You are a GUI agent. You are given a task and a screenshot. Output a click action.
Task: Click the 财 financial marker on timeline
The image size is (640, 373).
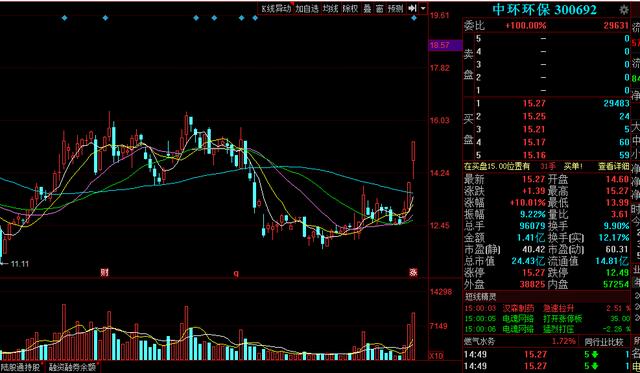[104, 273]
